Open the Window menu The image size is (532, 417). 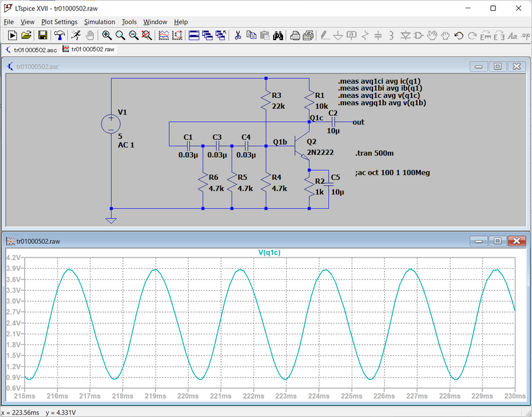[x=155, y=22]
